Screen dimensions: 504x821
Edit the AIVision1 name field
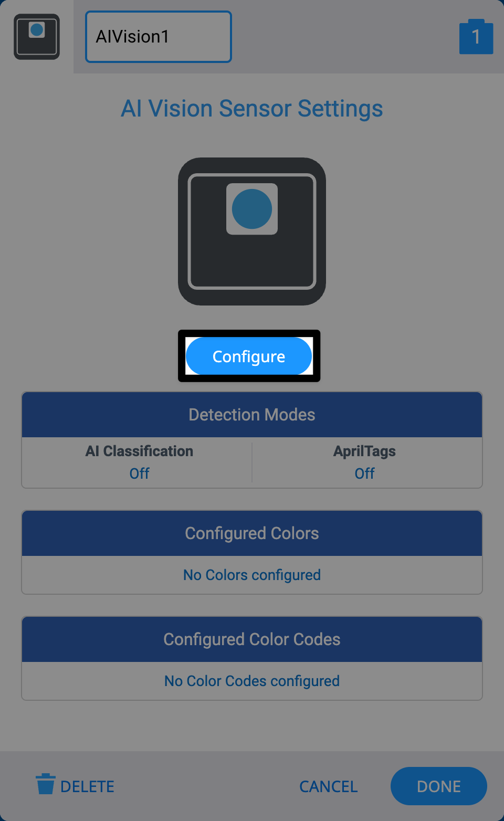tap(158, 37)
